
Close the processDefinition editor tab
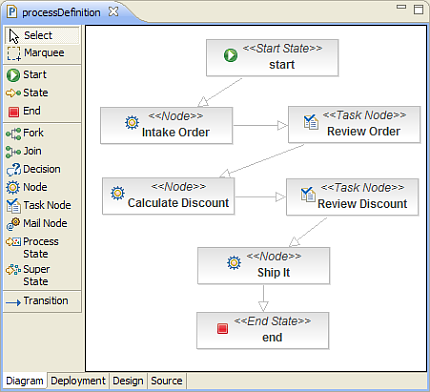pyautogui.click(x=114, y=12)
